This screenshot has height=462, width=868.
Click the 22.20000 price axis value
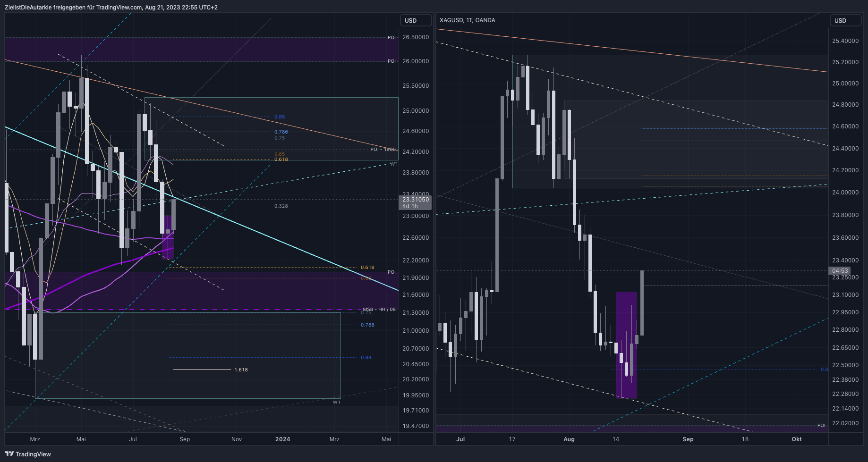coord(416,260)
